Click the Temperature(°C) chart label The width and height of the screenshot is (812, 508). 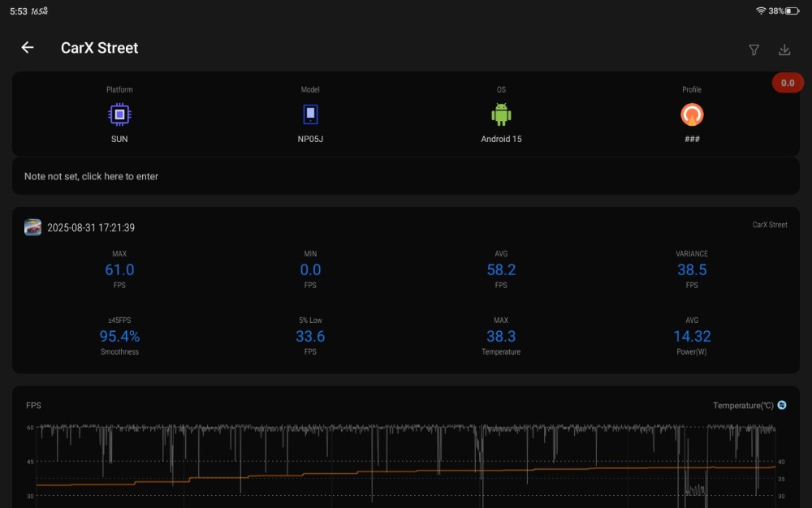[743, 406]
